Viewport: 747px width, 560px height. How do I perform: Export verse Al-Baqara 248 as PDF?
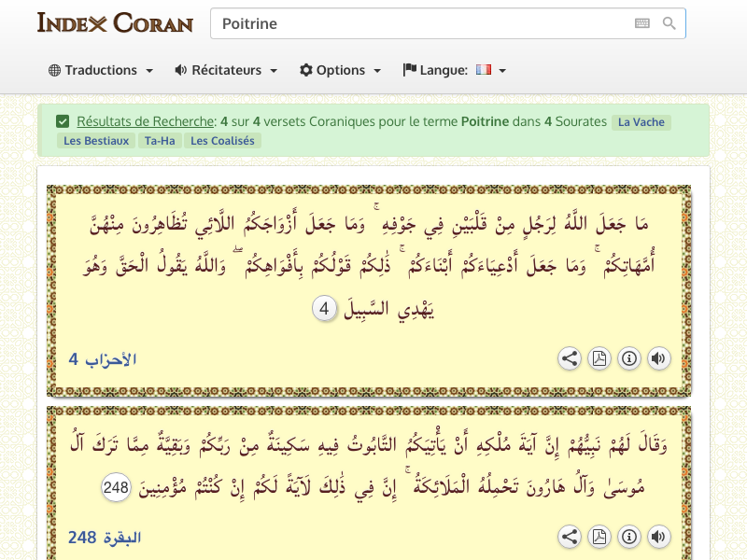pos(599,537)
